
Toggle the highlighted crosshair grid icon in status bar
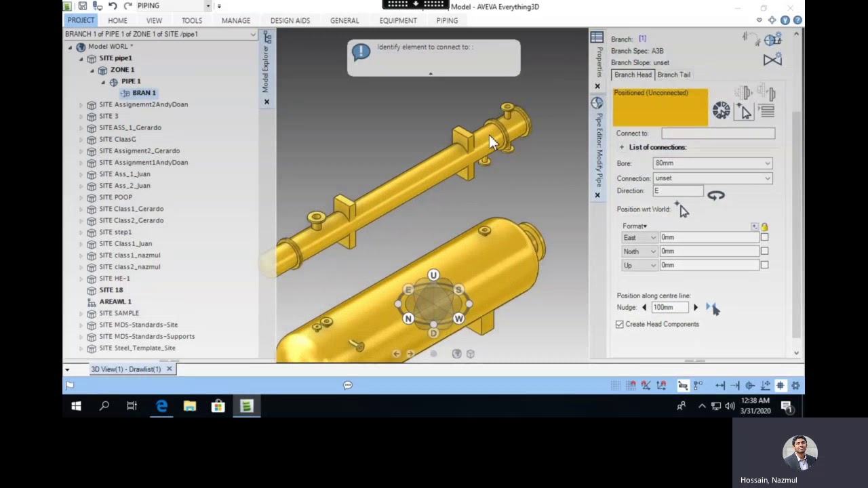point(781,386)
